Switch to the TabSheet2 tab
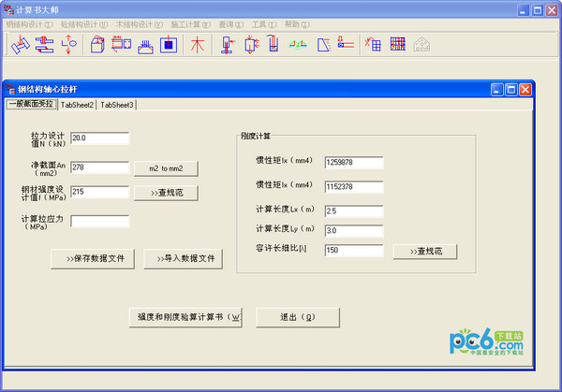Screen dimensions: 562x392 click(77, 105)
